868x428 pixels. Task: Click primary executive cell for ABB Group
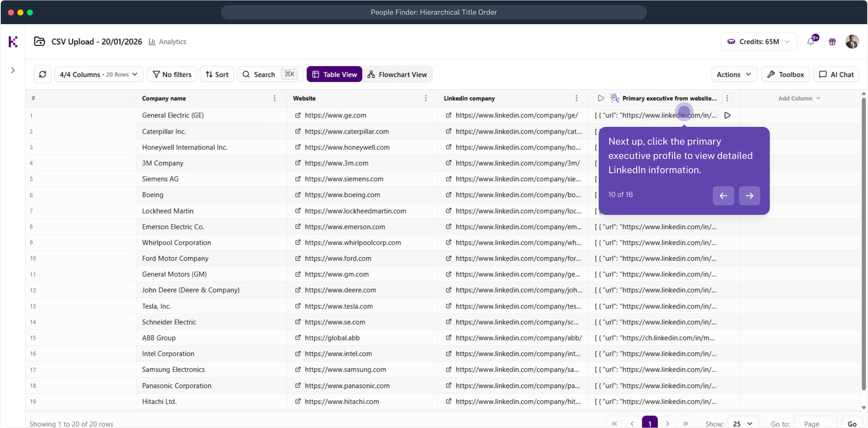click(x=664, y=338)
